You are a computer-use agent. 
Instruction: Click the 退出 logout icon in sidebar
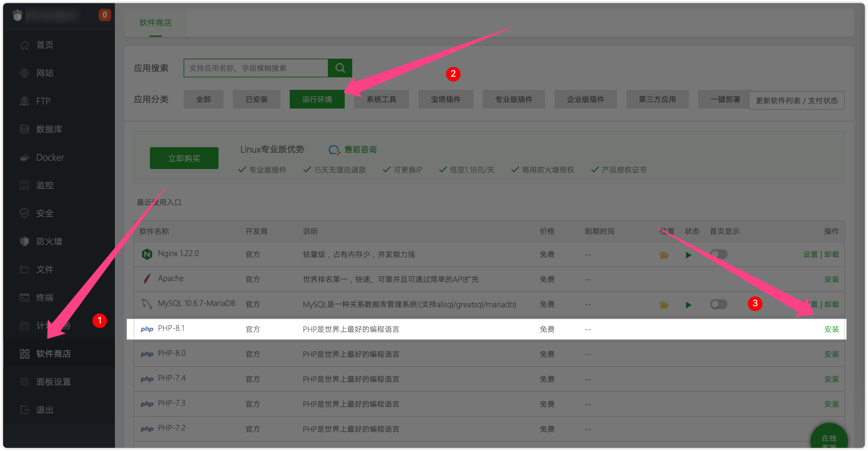tap(24, 410)
